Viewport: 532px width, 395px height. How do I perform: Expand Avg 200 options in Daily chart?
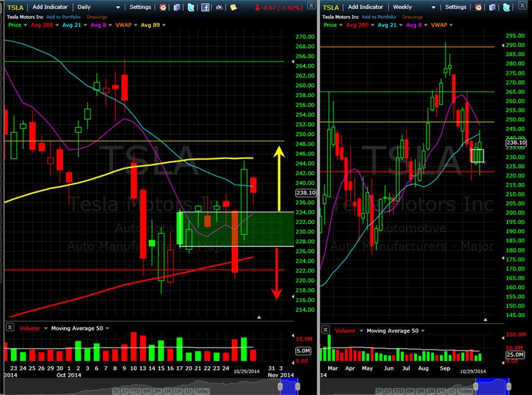pos(57,25)
